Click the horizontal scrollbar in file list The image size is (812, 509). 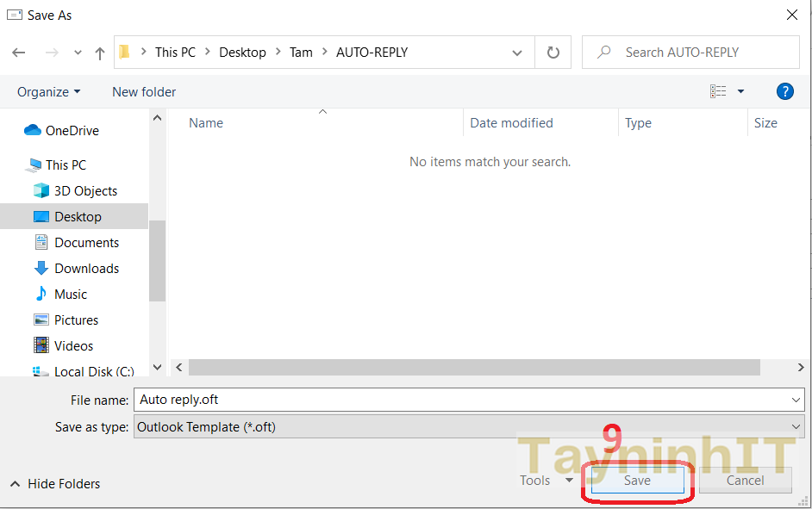[x=474, y=368]
